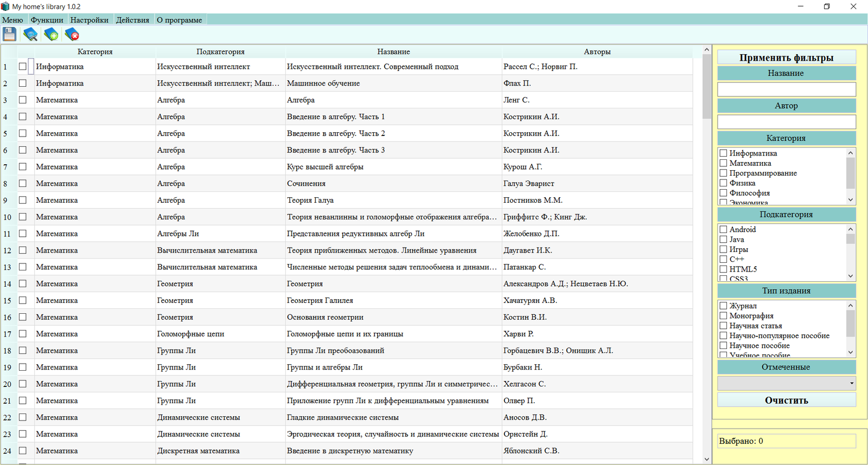Open the О программе menu

(x=179, y=20)
